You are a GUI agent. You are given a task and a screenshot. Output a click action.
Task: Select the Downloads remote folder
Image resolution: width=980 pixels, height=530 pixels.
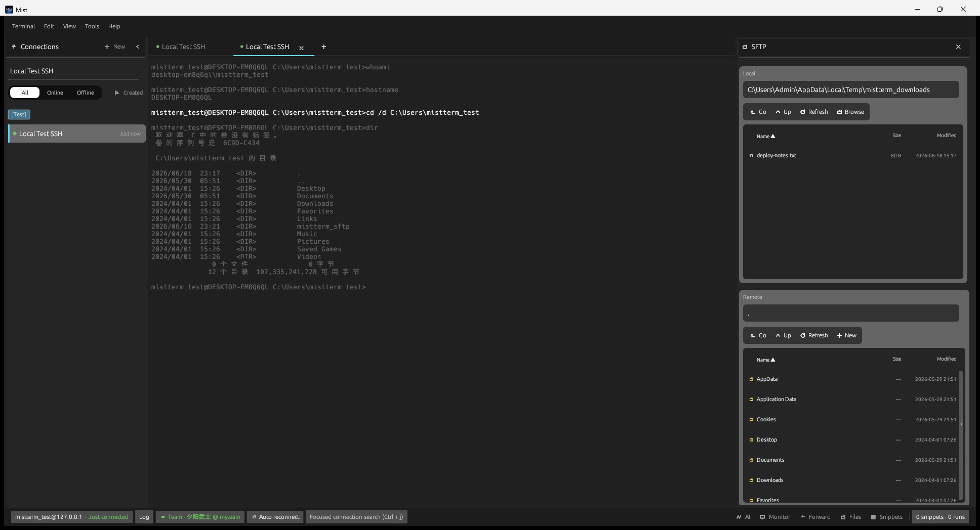tap(852, 480)
